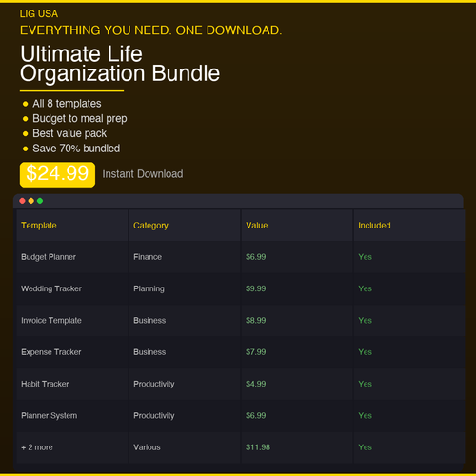
Task: Click the green maximize window dot
Action: point(40,201)
